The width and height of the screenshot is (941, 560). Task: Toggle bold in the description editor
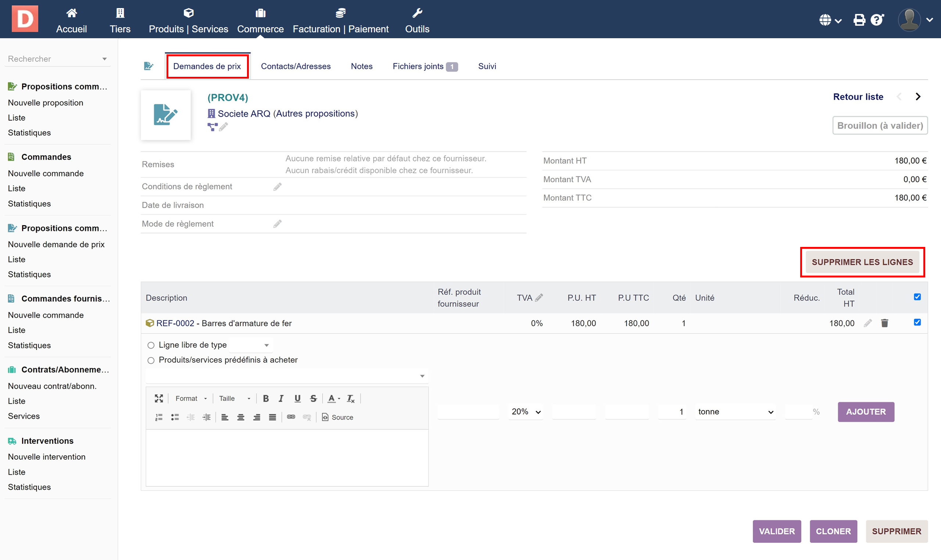(x=266, y=398)
